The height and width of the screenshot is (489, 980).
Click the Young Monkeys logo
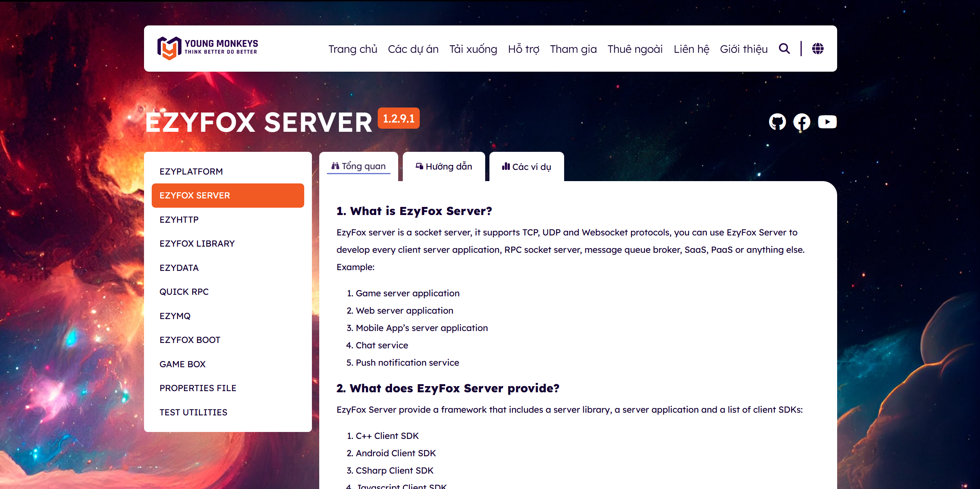[x=208, y=48]
